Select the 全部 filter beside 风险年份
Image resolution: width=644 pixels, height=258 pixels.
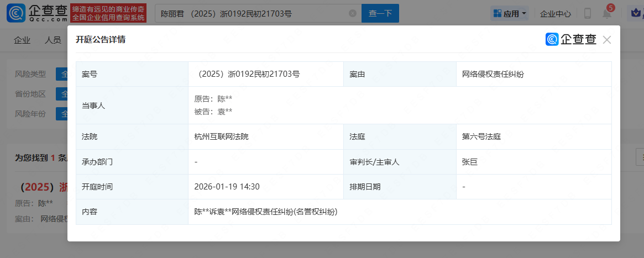pyautogui.click(x=62, y=114)
